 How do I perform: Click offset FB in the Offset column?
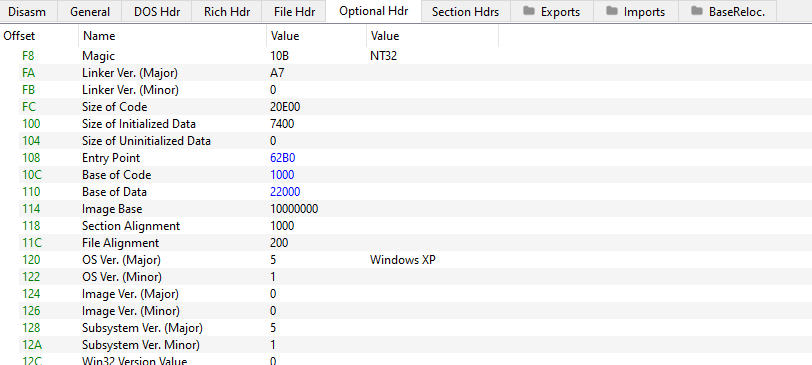[28, 90]
